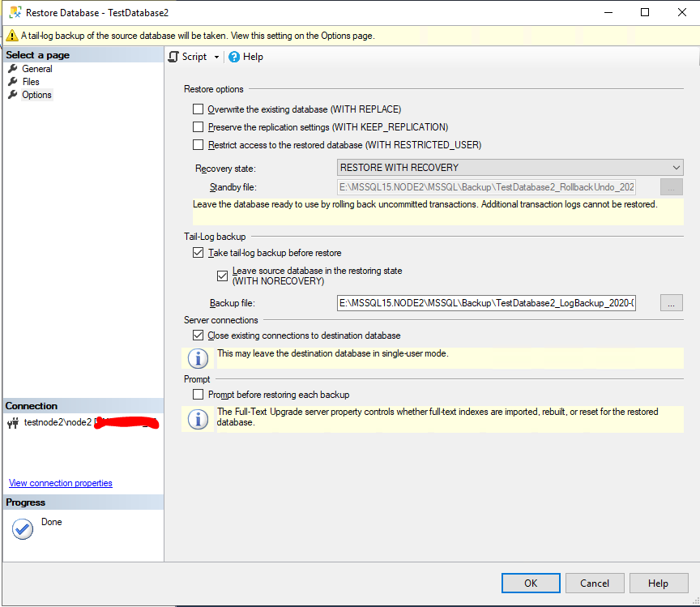This screenshot has height=607, width=700.
Task: Check Preserve the replication settings option
Action: 198,127
